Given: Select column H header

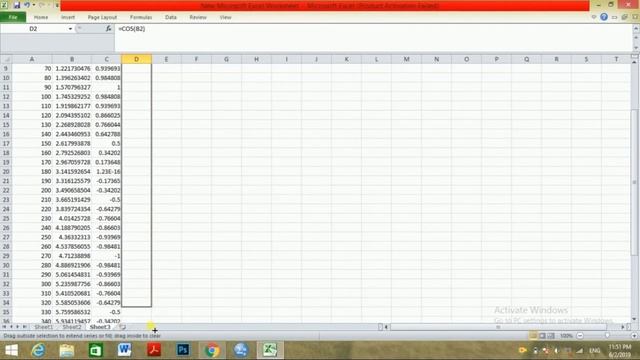Looking at the screenshot, I should pos(256,59).
